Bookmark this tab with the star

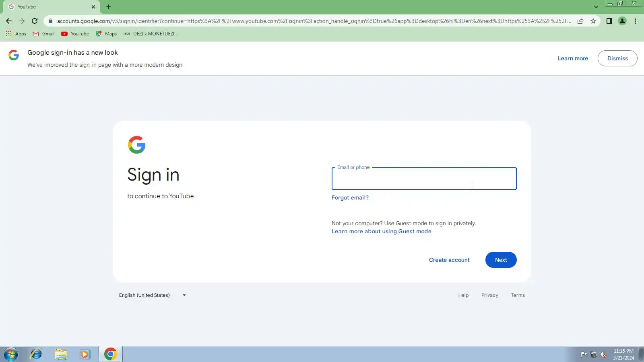[593, 21]
